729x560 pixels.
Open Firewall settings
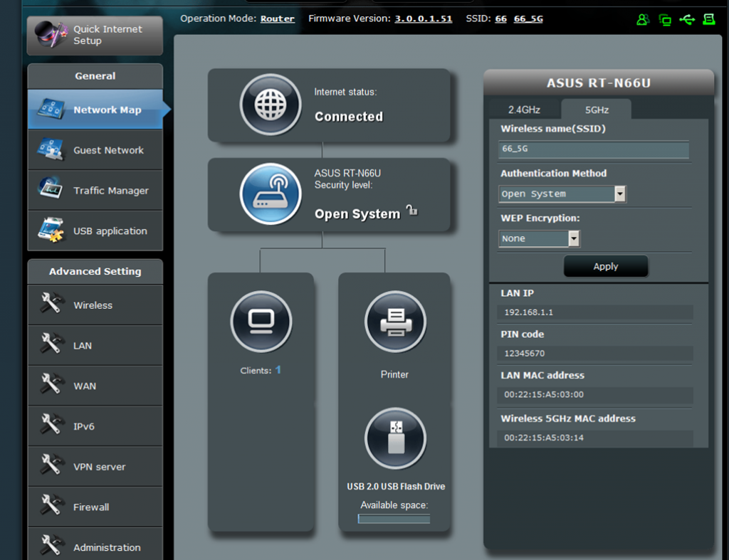[x=95, y=507]
